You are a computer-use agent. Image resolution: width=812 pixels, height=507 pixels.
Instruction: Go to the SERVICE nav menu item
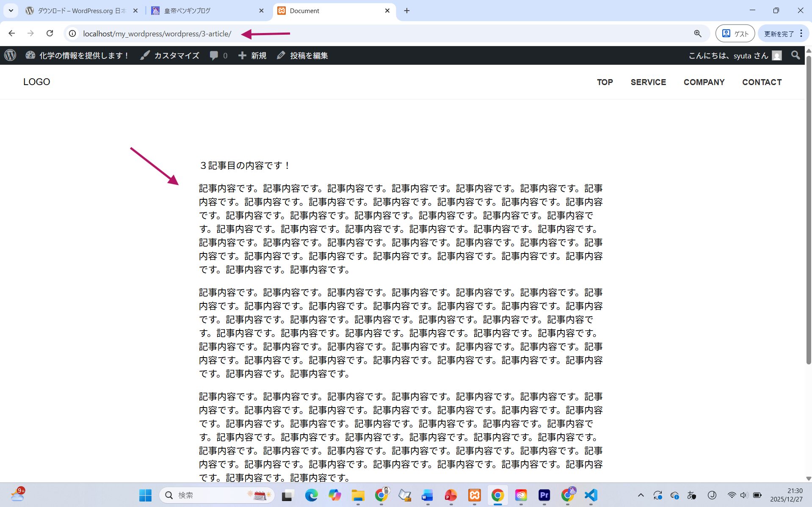(648, 82)
